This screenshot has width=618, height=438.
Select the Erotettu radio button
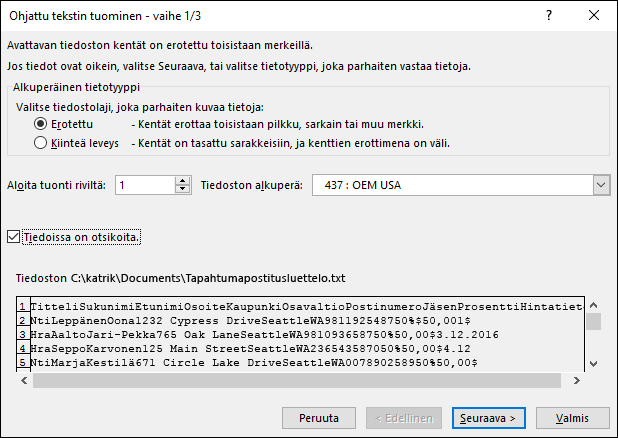40,124
